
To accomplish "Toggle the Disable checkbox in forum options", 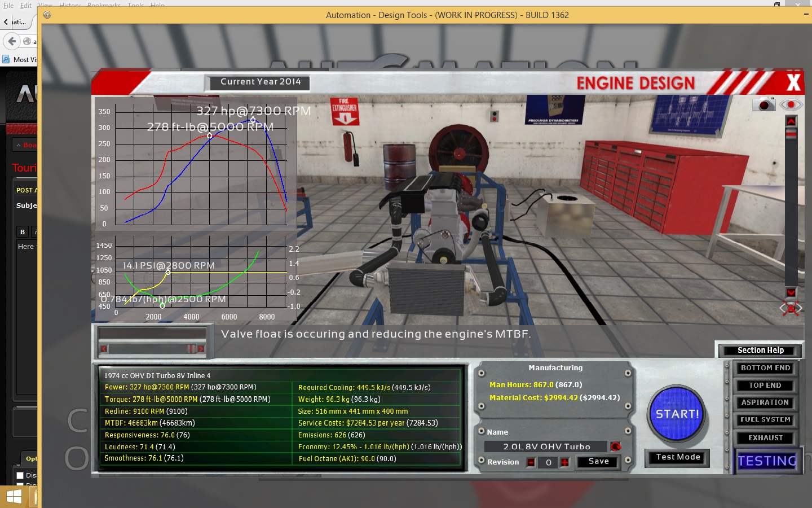I will coord(20,475).
